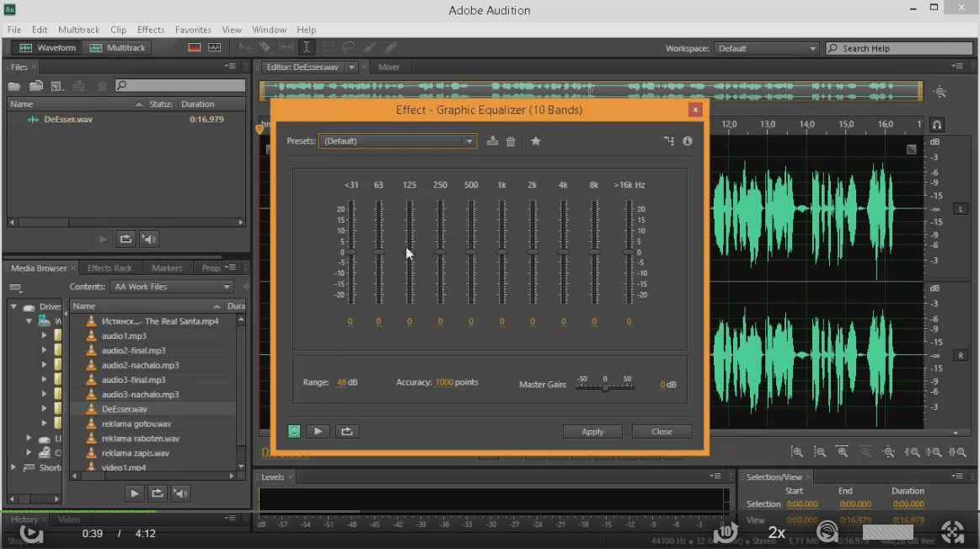The image size is (980, 549).
Task: Click Selection Start time value
Action: 802,504
